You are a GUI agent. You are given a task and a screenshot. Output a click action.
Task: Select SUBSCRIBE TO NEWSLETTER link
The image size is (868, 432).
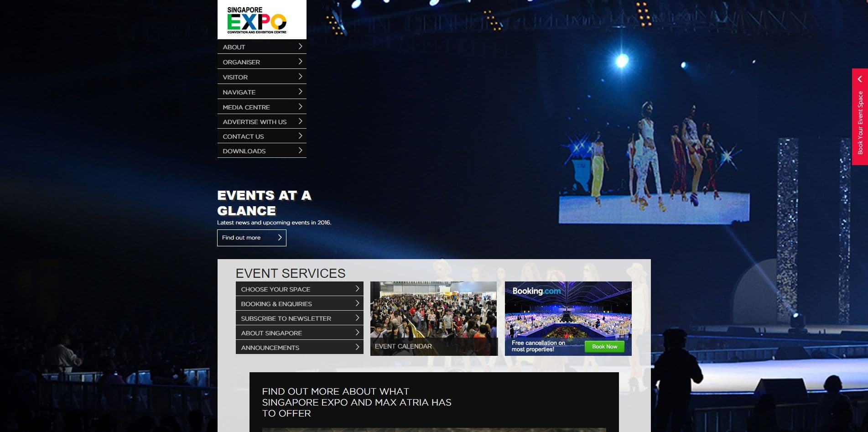point(300,318)
